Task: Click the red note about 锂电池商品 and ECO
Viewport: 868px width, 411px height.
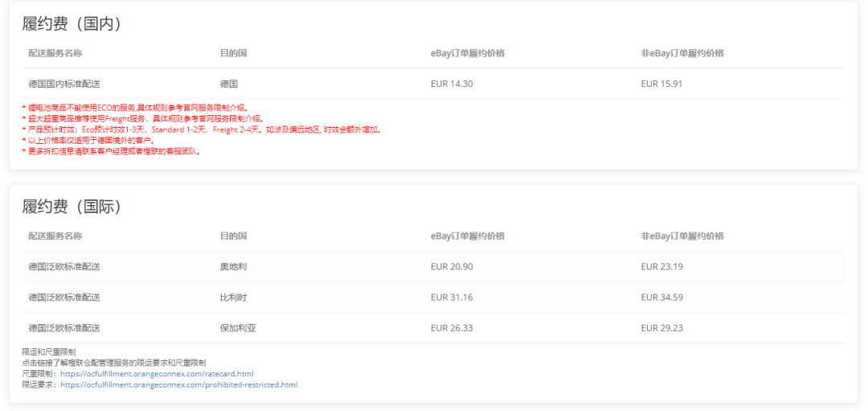Action: click(x=136, y=108)
